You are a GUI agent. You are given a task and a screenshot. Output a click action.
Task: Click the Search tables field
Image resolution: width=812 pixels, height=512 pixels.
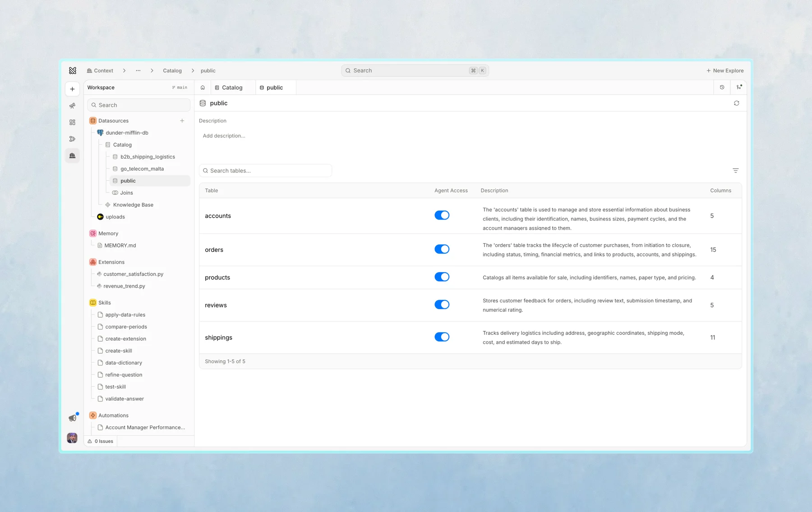[265, 171]
